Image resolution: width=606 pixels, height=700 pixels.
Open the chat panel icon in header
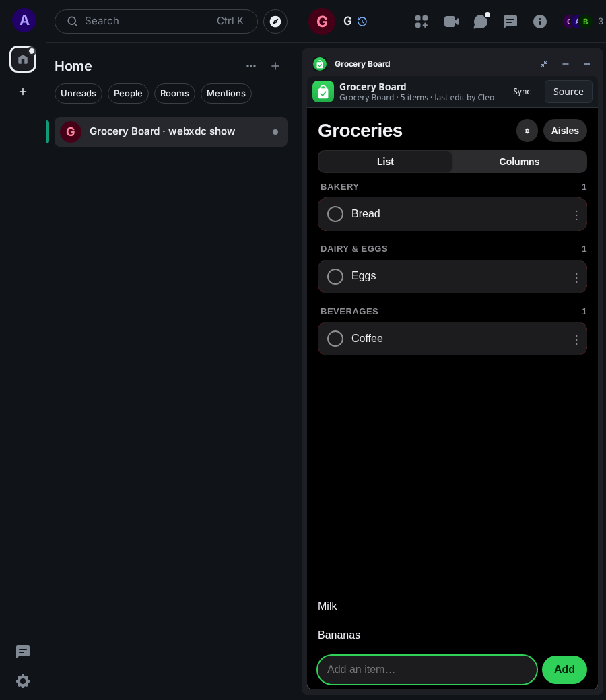pyautogui.click(x=510, y=22)
